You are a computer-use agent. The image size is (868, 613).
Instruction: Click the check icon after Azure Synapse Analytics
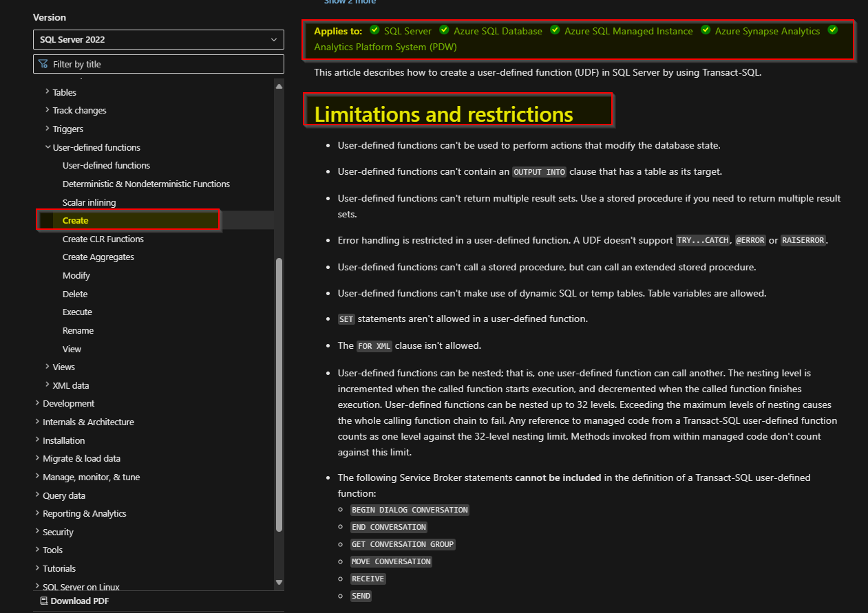(x=833, y=30)
